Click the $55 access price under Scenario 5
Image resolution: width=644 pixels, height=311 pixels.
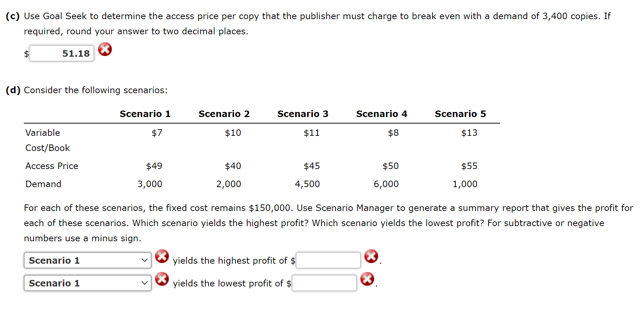point(469,166)
